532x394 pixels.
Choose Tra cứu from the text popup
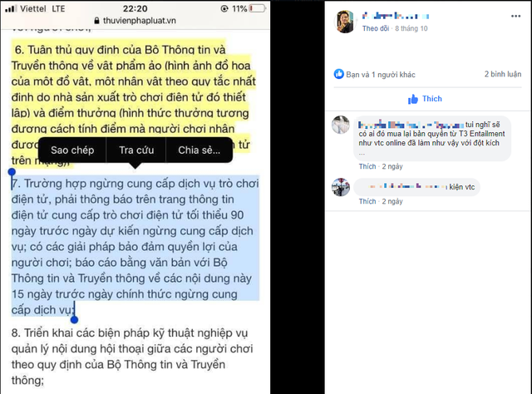click(x=136, y=150)
